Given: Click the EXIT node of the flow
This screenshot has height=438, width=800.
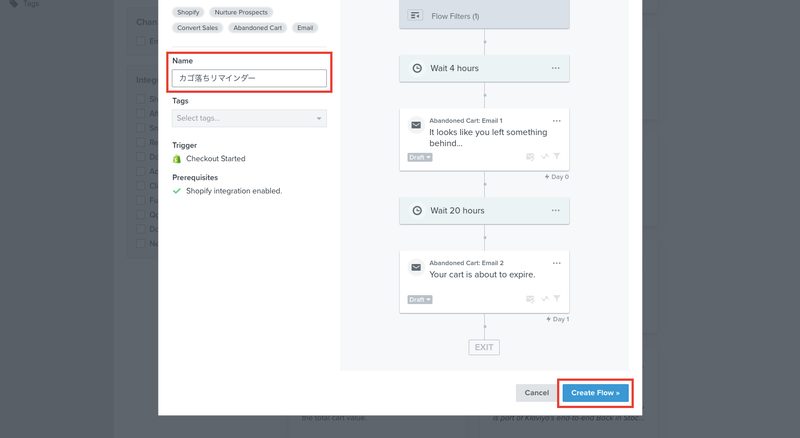Looking at the screenshot, I should tap(484, 347).
